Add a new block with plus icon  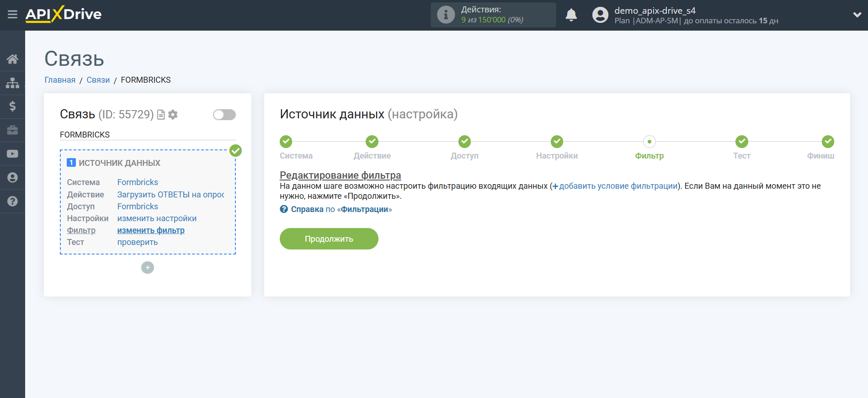point(148,268)
